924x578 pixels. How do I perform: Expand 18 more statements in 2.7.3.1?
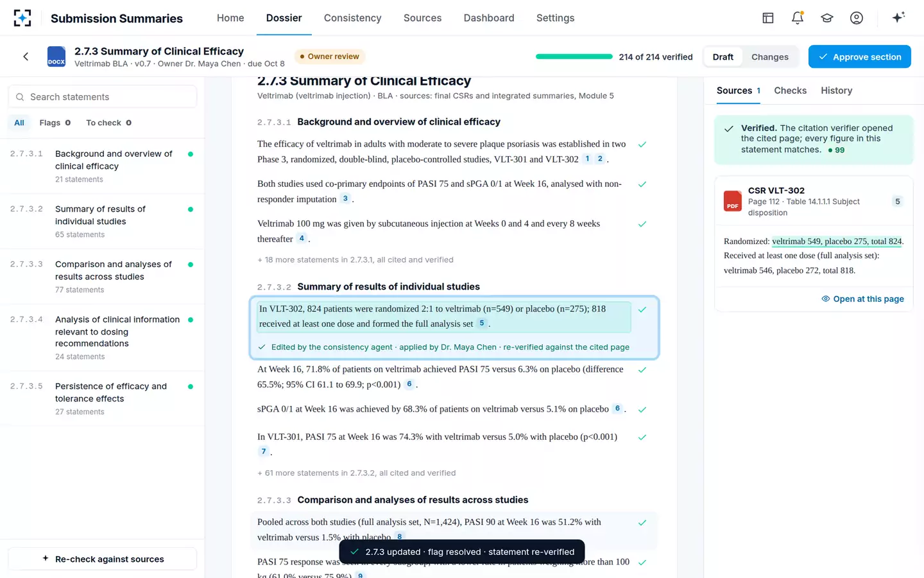(x=355, y=260)
